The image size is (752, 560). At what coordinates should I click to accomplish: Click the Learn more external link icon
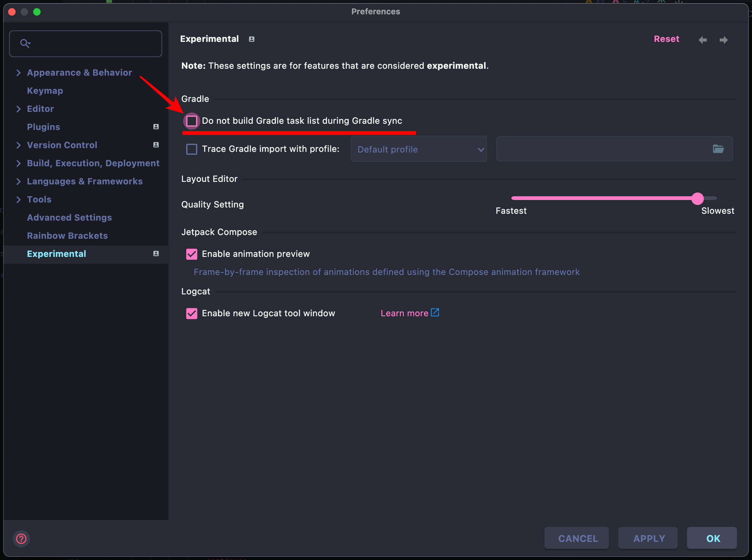point(435,312)
